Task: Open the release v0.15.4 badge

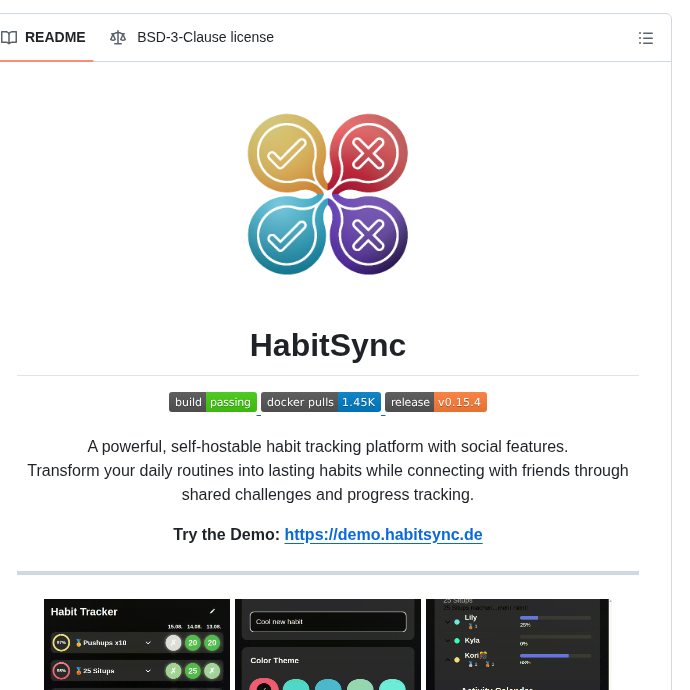Action: pyautogui.click(x=436, y=402)
